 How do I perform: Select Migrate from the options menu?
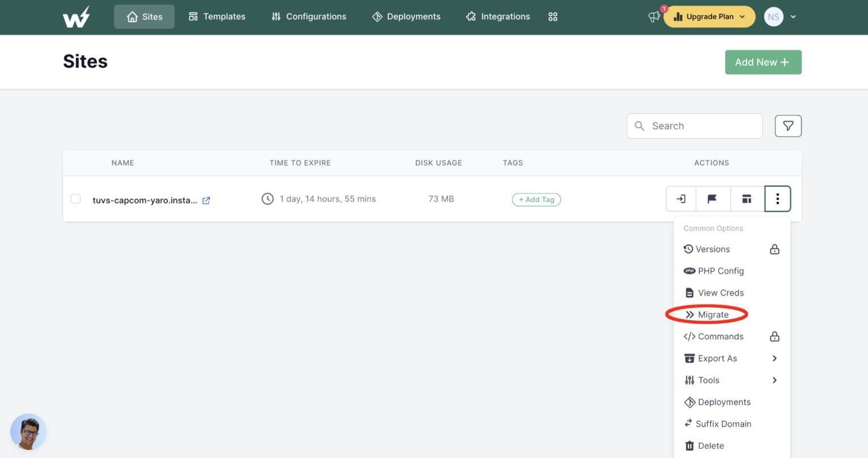coord(713,315)
